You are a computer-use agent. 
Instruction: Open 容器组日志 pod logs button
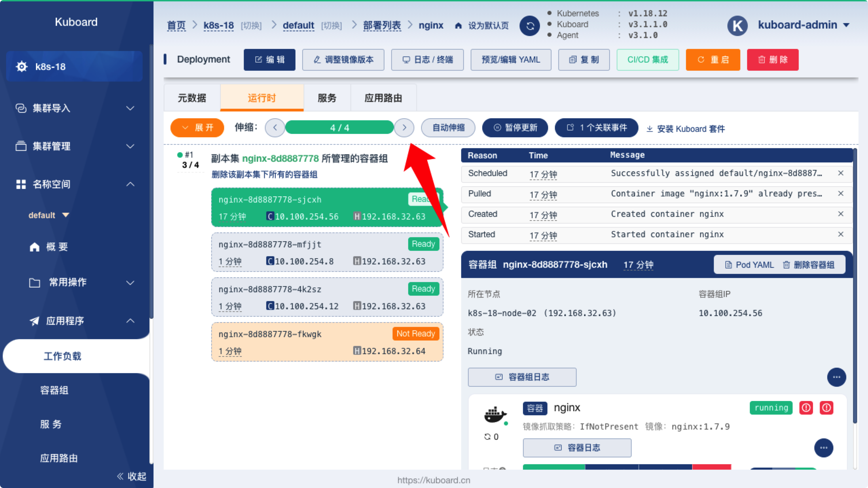pos(522,377)
